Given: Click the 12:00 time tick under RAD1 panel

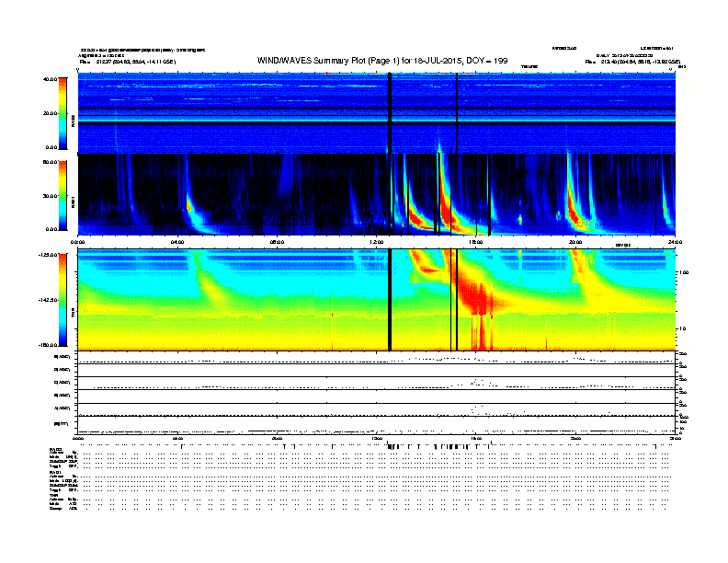Looking at the screenshot, I should (377, 242).
